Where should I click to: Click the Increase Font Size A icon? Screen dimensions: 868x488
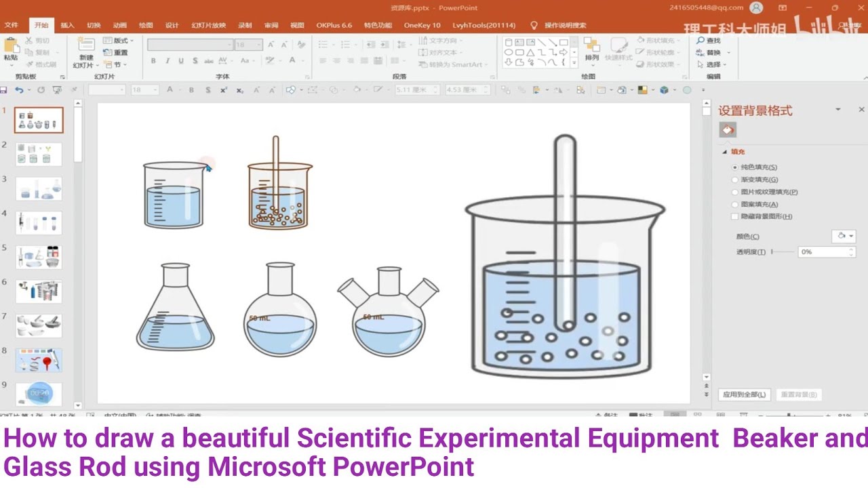(x=271, y=44)
